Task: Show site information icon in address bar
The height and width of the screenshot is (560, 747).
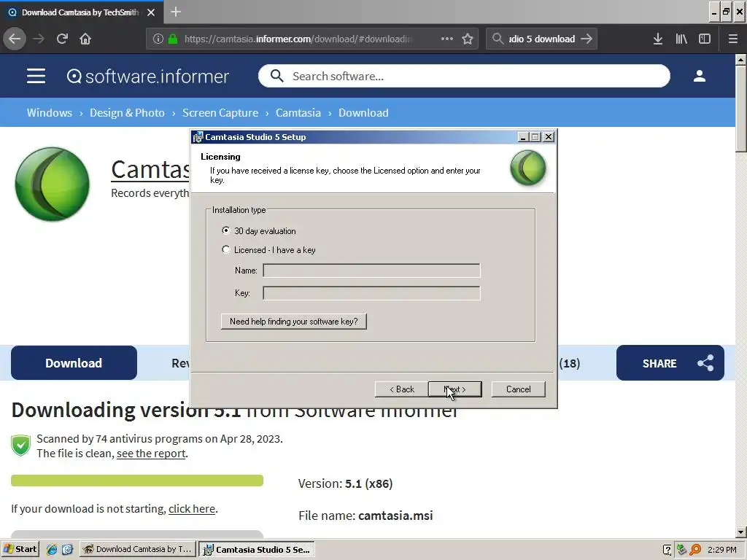Action: coord(158,39)
